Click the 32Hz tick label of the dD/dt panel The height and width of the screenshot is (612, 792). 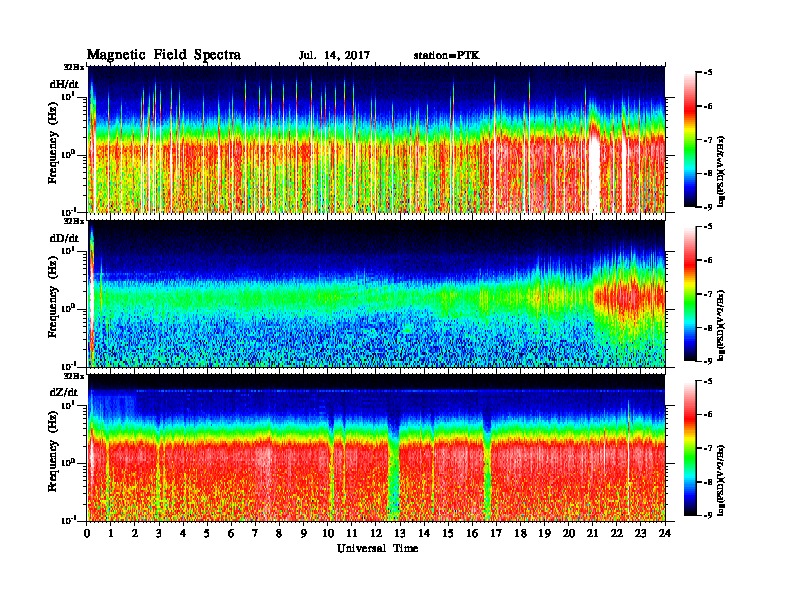[x=74, y=221]
